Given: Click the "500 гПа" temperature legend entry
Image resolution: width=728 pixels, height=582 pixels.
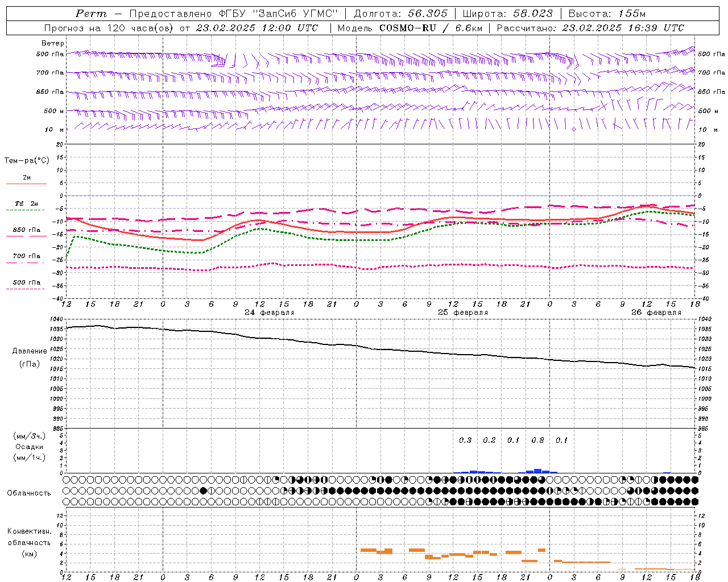Looking at the screenshot, I should tap(26, 282).
